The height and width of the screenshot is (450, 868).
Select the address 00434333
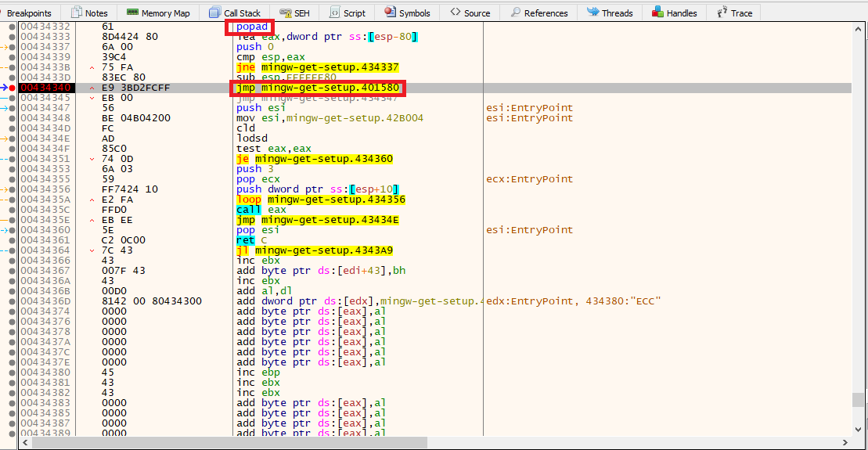click(x=45, y=37)
